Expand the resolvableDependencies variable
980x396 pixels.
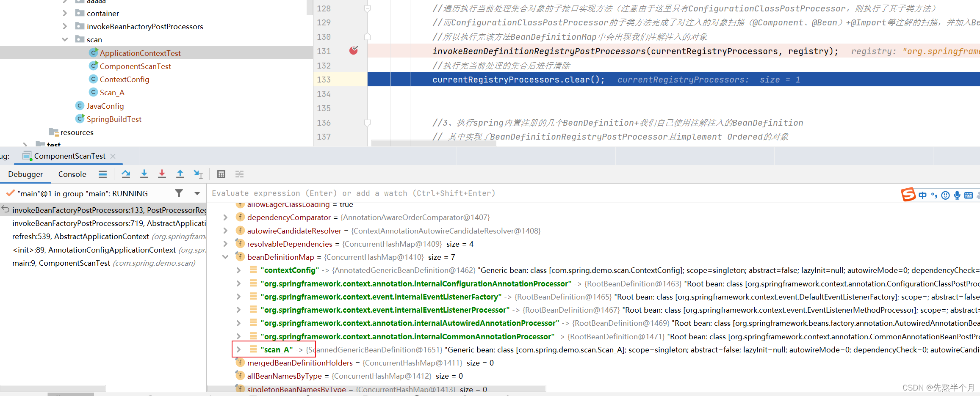tap(225, 244)
